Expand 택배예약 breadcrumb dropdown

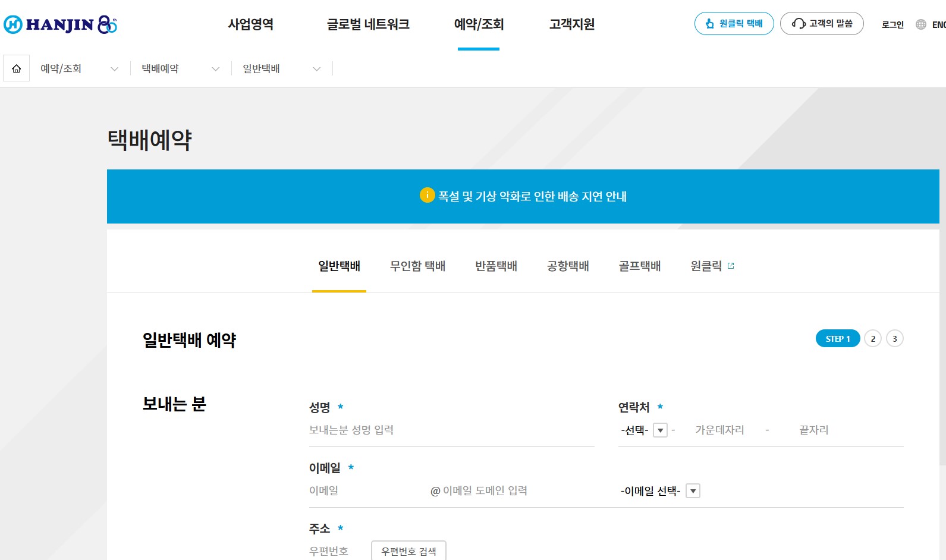[x=181, y=69]
